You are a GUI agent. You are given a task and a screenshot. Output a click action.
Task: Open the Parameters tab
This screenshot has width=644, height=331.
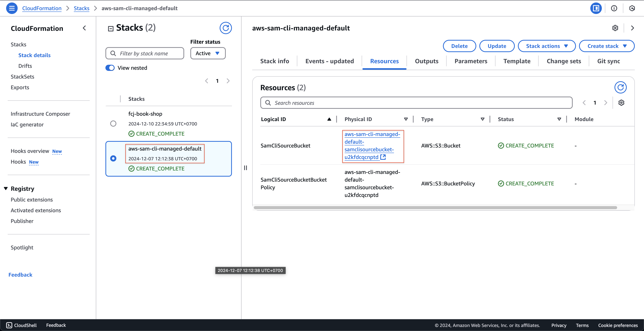pos(471,61)
